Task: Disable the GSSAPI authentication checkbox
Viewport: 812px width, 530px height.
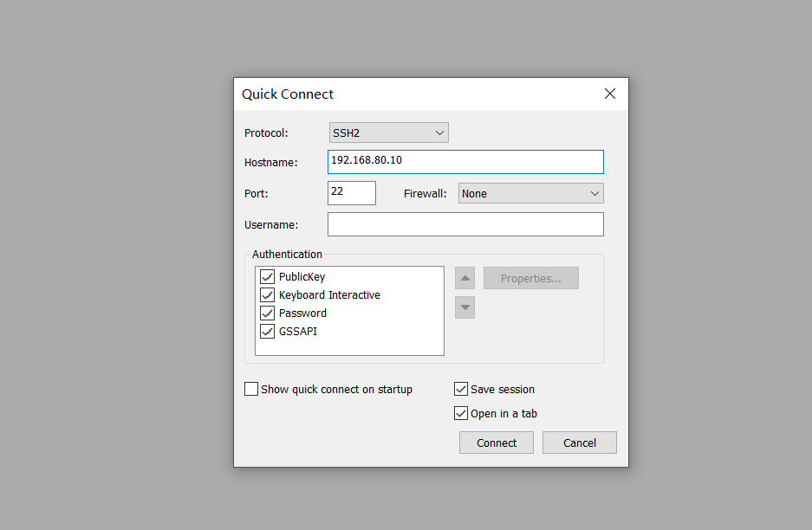Action: pos(268,332)
